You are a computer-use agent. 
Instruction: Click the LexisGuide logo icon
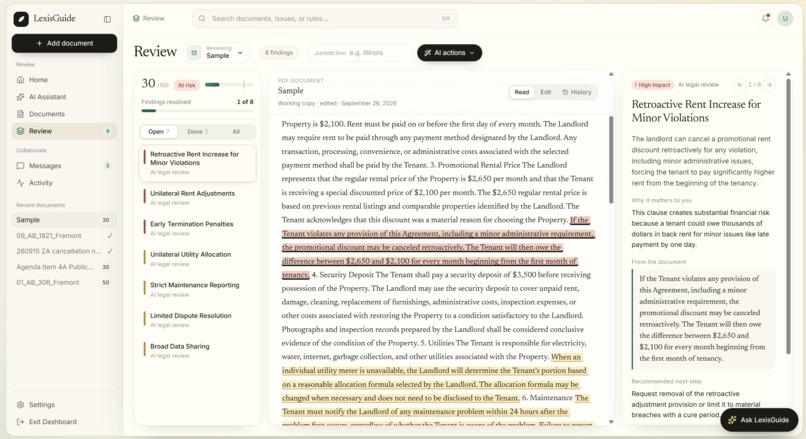pos(21,19)
